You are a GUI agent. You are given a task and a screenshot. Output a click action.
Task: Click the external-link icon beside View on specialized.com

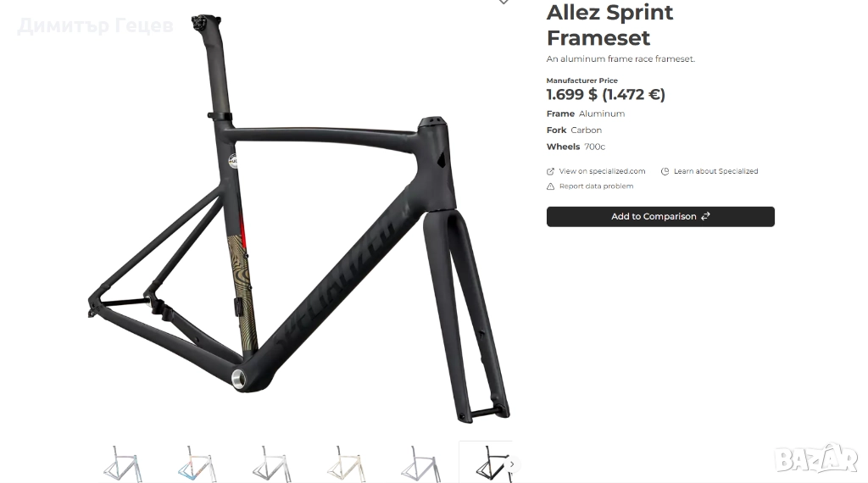pos(550,171)
